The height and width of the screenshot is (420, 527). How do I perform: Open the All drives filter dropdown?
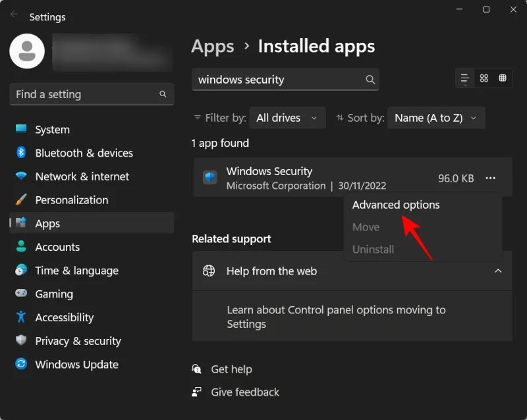pyautogui.click(x=287, y=117)
